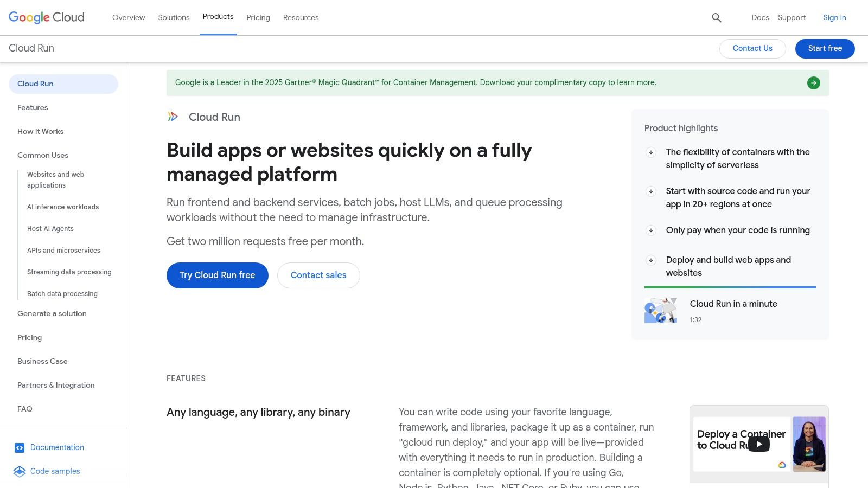Click the Sign in link

pos(834,17)
